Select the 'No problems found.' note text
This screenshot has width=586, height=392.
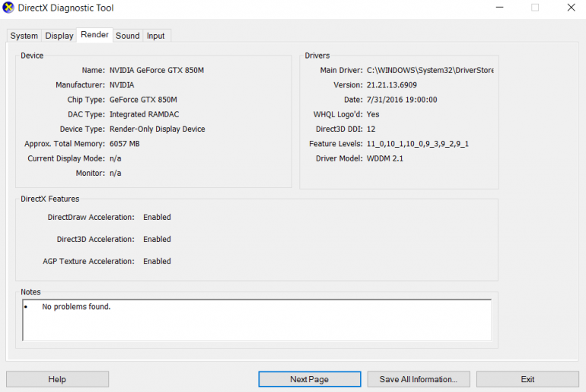(76, 307)
